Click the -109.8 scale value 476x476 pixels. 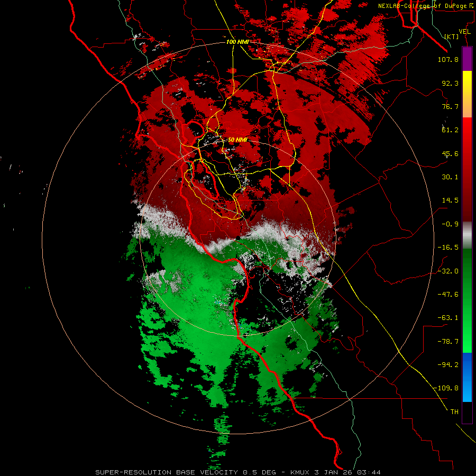pyautogui.click(x=446, y=388)
